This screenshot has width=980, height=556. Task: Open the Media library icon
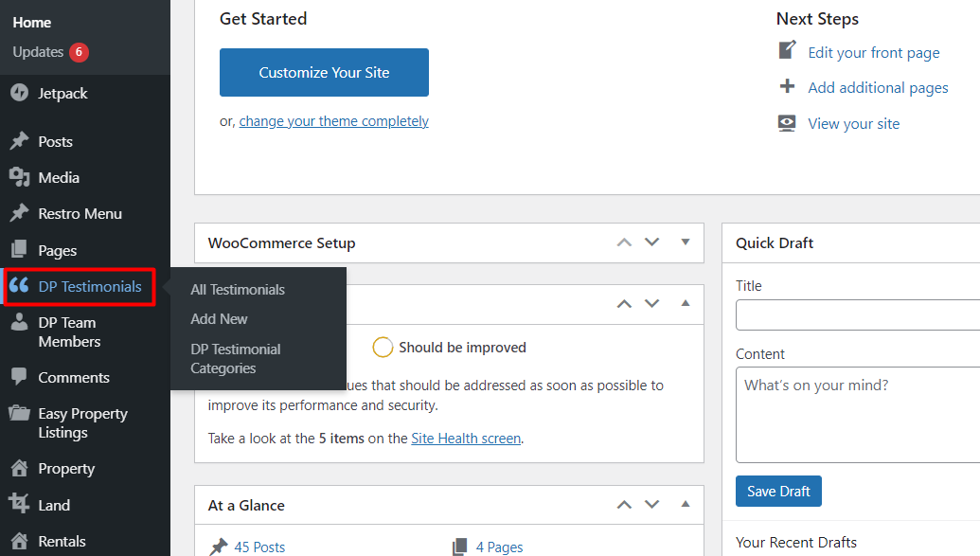click(21, 177)
